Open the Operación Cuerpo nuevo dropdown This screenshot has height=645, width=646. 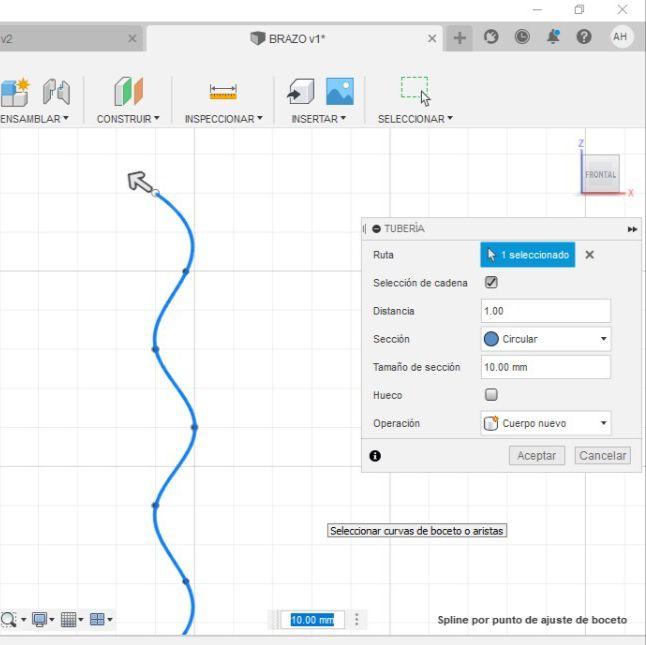(546, 423)
